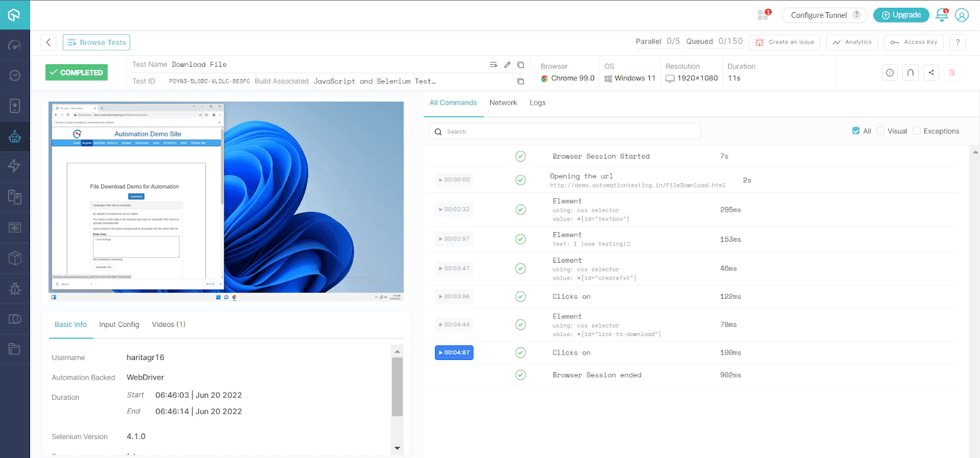The image size is (980, 458).
Task: Open the notifications bell
Action: click(942, 15)
